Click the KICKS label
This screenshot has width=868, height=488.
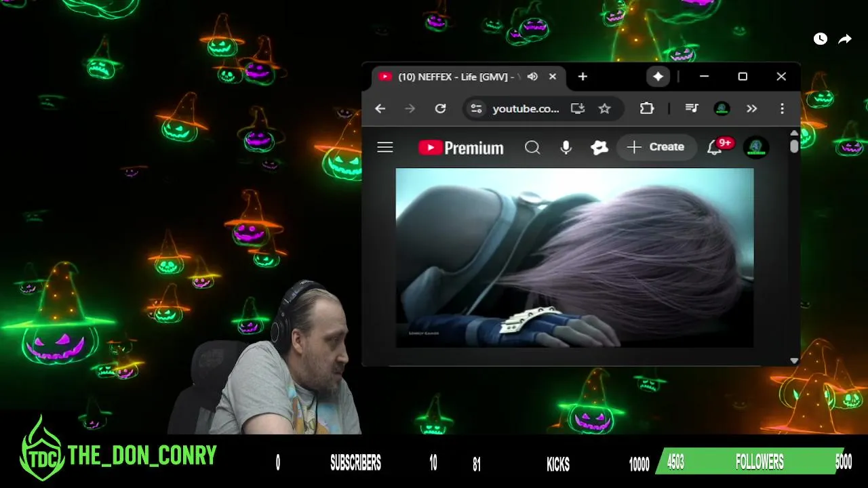pos(558,464)
